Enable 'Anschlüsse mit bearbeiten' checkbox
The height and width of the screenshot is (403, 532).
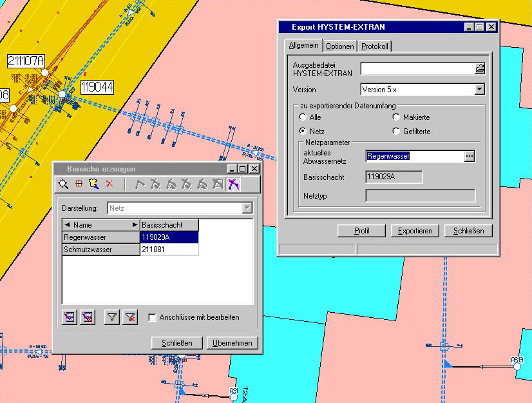[x=152, y=317]
